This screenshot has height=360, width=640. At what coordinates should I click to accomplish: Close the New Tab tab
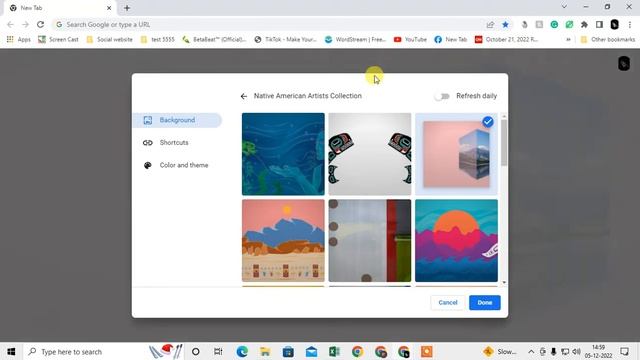(x=109, y=8)
